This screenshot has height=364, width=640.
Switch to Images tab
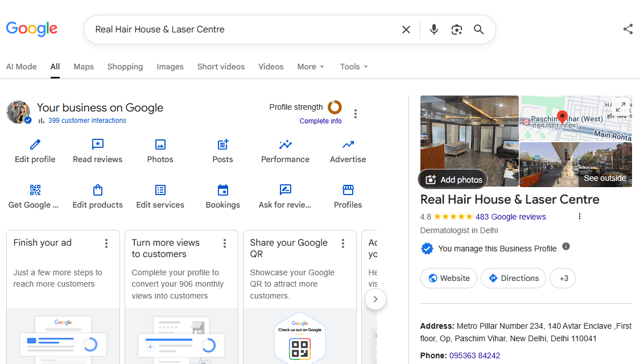pos(170,67)
